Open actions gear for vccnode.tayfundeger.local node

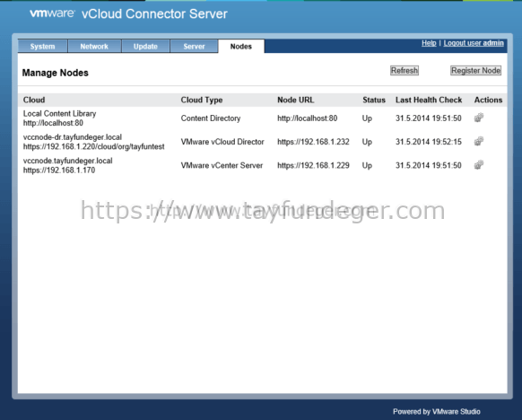point(479,165)
